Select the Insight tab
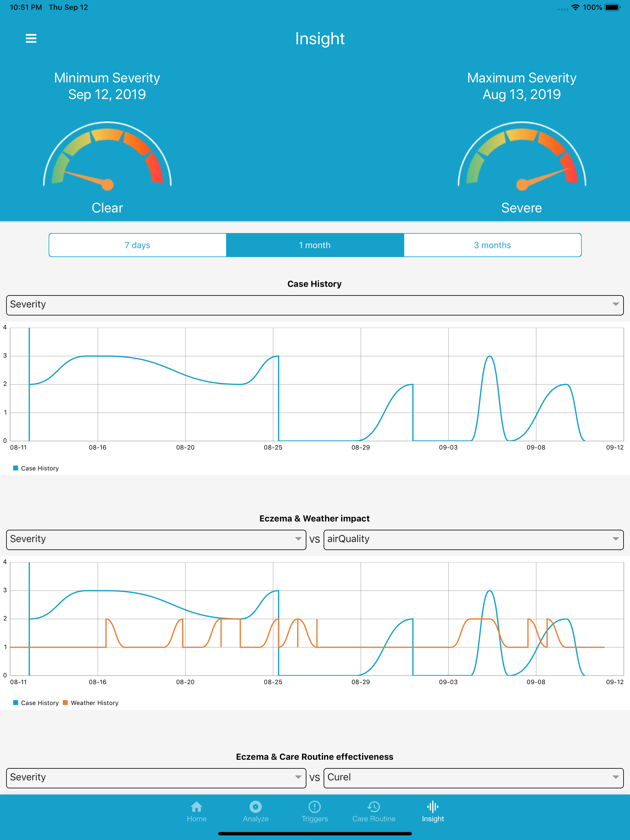630x840 pixels. click(433, 811)
